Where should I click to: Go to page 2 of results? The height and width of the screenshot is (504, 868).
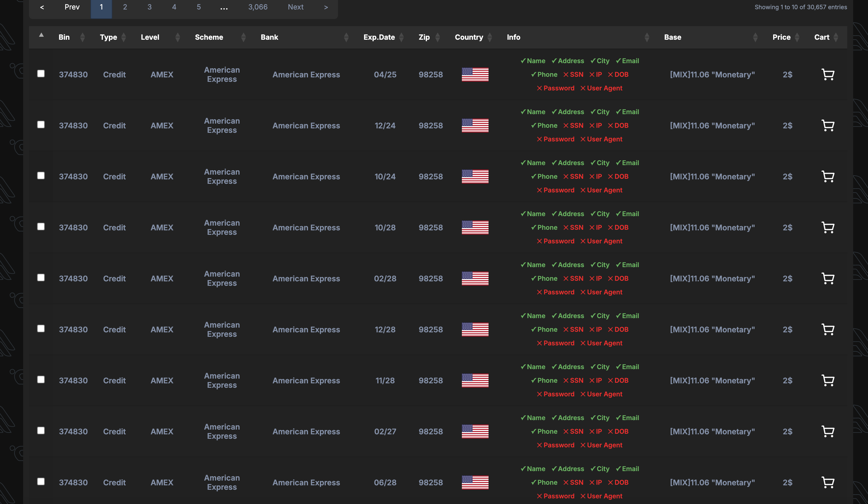point(125,7)
